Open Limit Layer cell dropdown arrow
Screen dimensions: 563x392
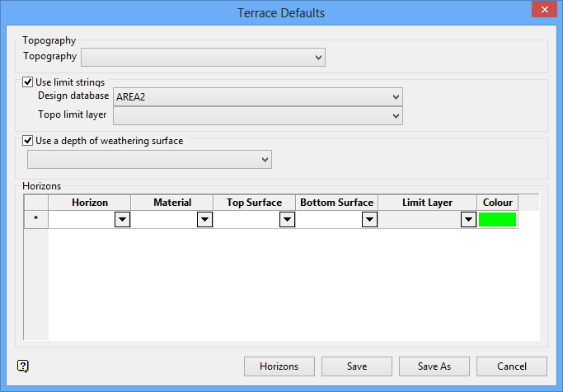pyautogui.click(x=468, y=220)
